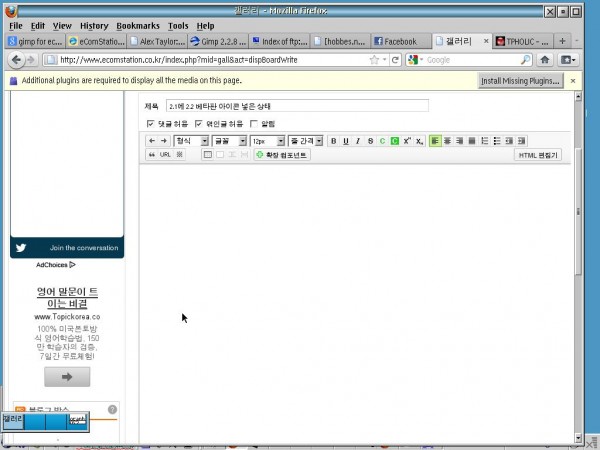
Task: Open the Tools menu
Action: tap(178, 26)
